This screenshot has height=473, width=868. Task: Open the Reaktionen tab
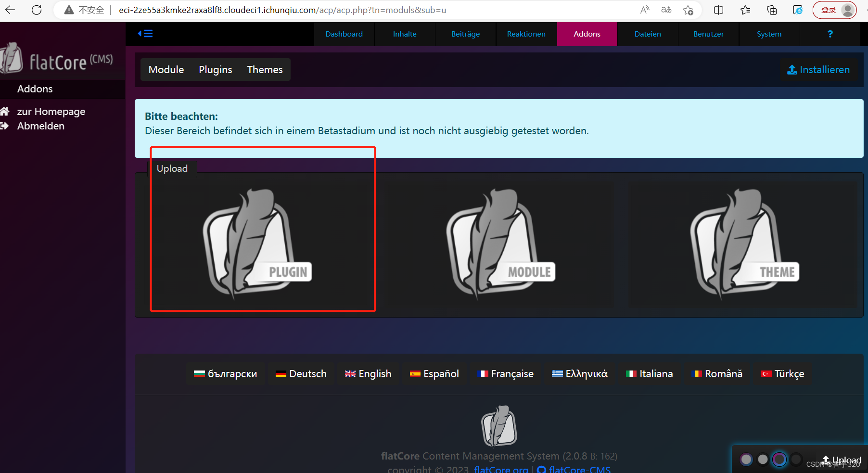[x=526, y=34]
